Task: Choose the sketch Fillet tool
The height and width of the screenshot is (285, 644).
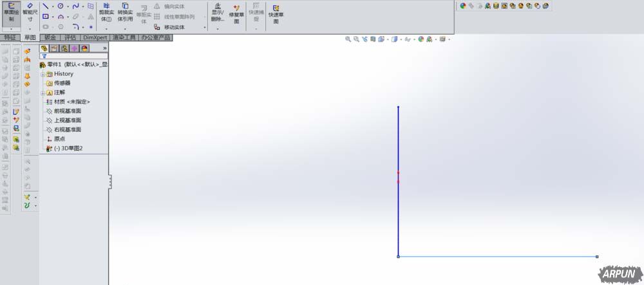Action: (75, 27)
